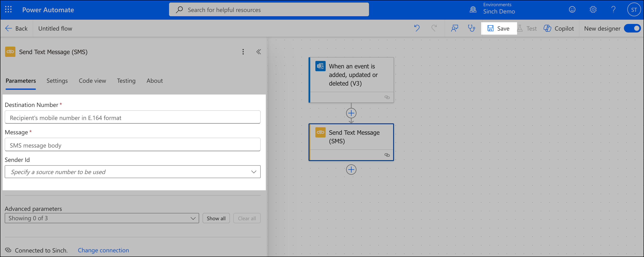Open the settings gear icon
The height and width of the screenshot is (257, 644).
593,9
